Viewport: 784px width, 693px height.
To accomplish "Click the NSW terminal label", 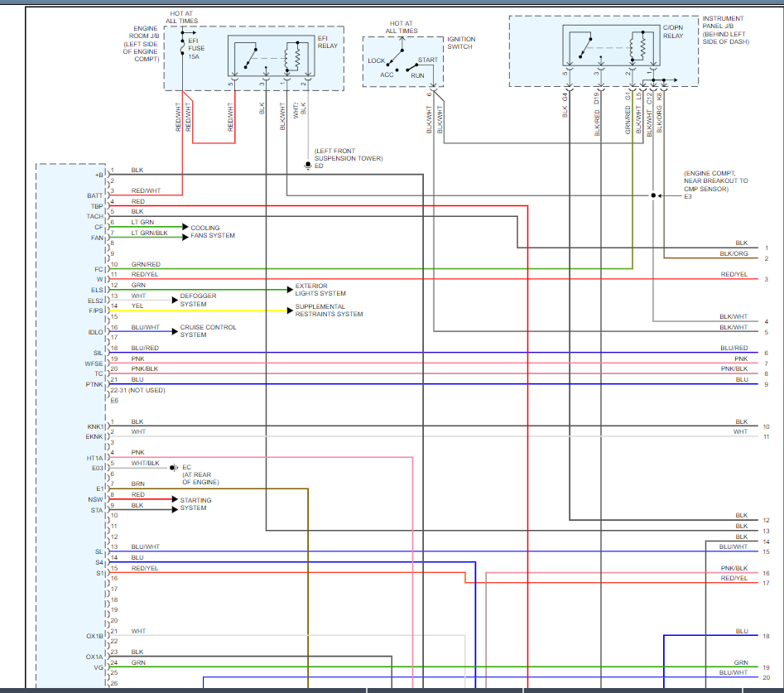I will click(x=95, y=499).
